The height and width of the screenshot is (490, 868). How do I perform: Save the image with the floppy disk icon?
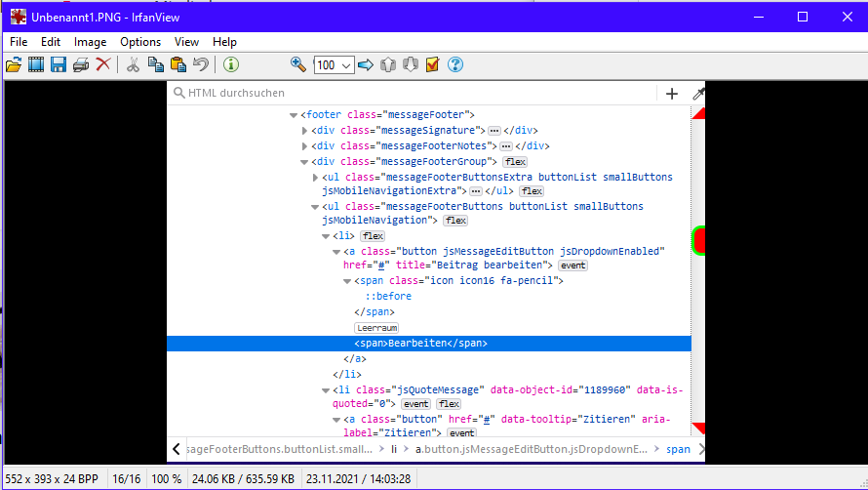59,64
